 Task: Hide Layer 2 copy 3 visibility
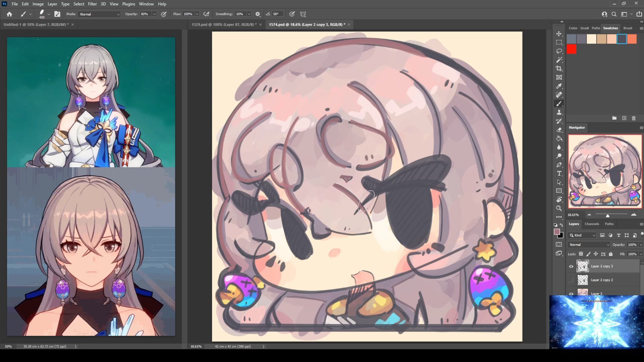571,266
